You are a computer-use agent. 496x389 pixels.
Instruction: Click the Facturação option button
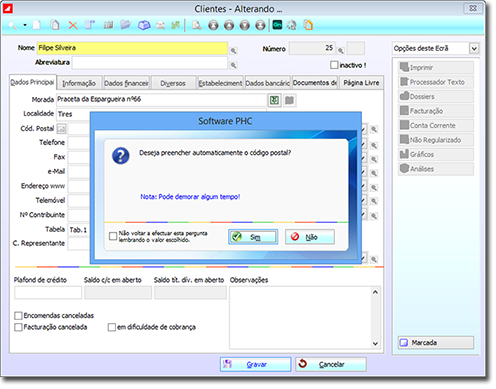[x=436, y=111]
